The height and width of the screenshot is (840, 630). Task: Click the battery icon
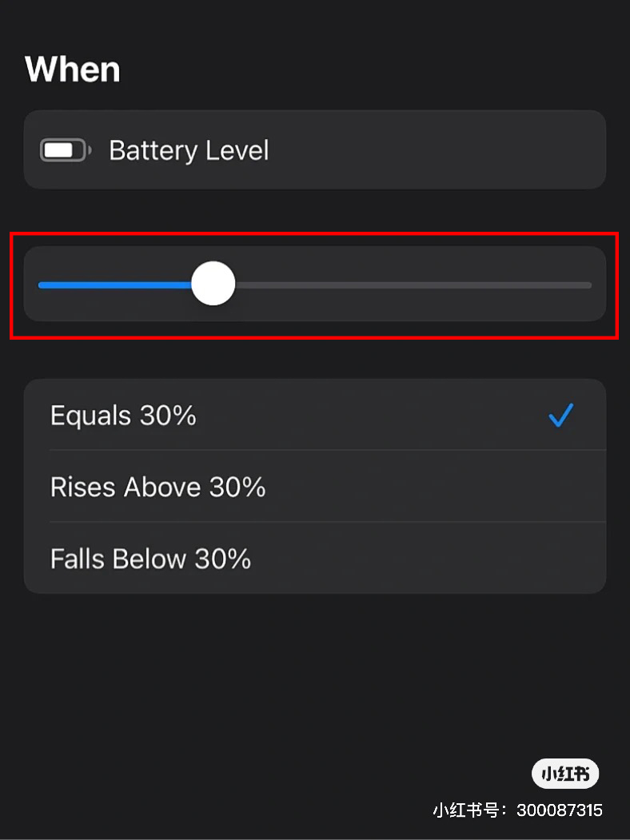(x=66, y=150)
